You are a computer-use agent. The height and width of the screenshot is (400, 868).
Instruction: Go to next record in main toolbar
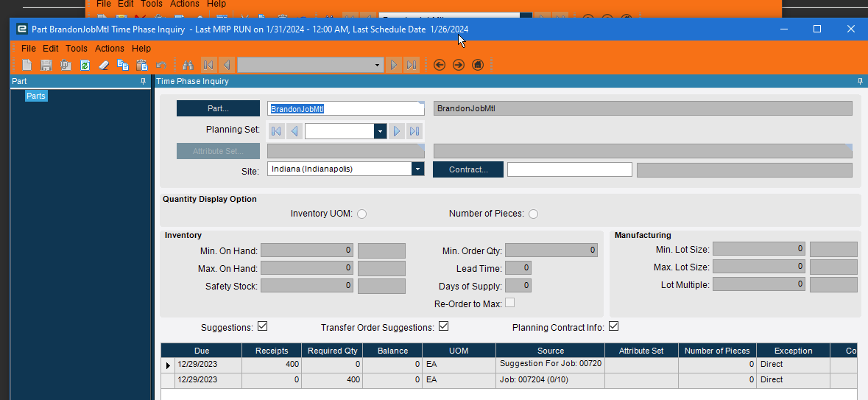(x=394, y=65)
